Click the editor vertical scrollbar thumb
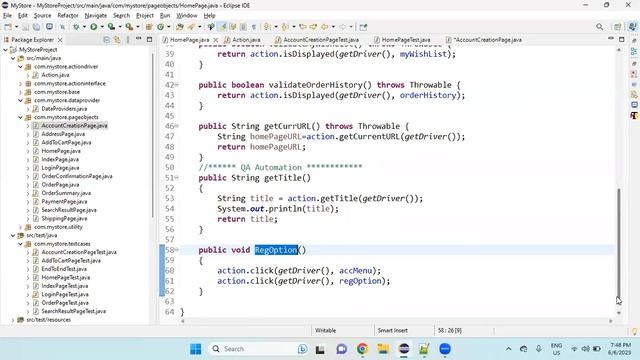This screenshot has width=640, height=360. click(619, 244)
